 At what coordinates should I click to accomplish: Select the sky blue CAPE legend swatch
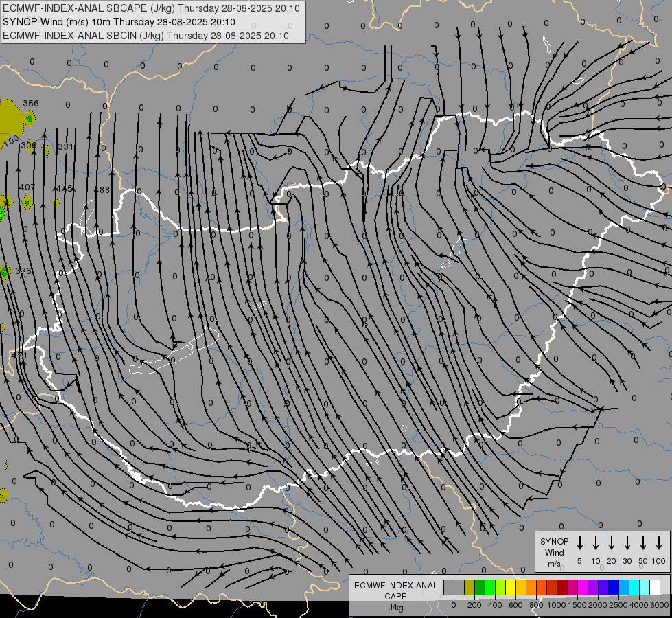(x=623, y=587)
